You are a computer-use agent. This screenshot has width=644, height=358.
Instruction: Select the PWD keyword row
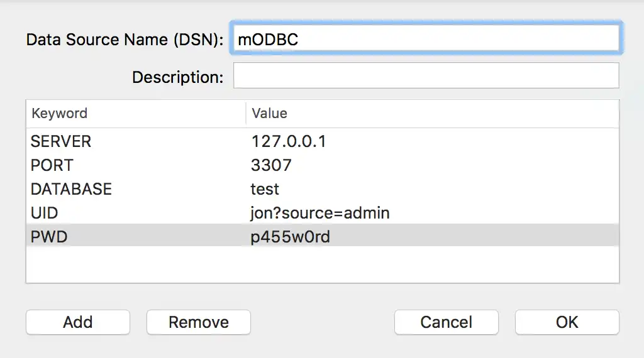pyautogui.click(x=48, y=237)
